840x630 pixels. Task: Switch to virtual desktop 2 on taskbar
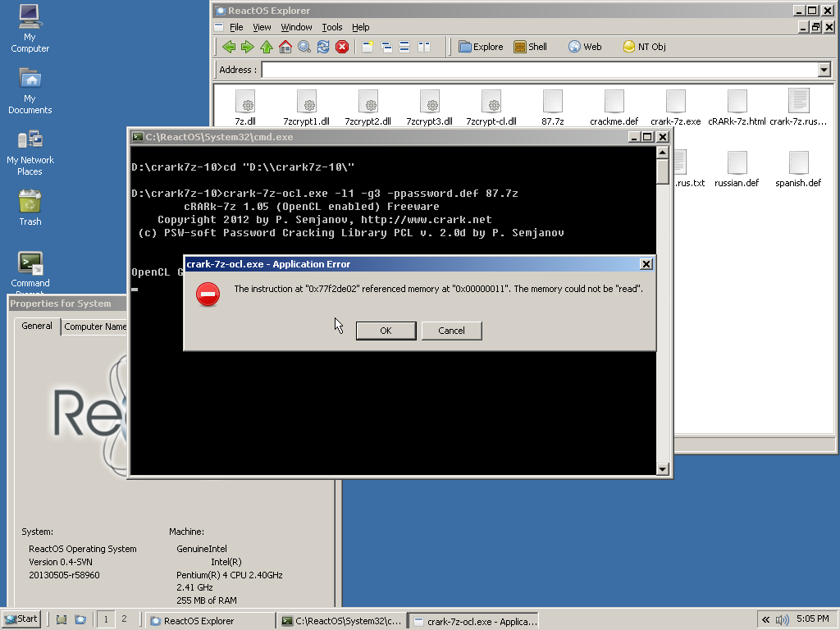[125, 619]
